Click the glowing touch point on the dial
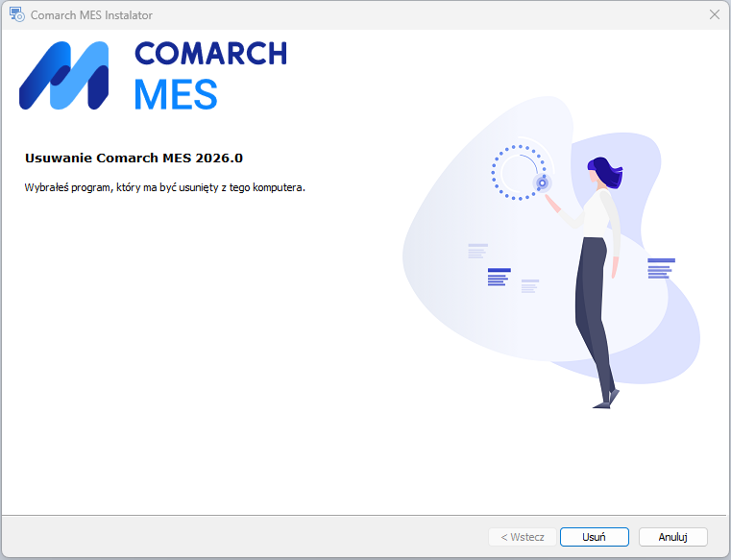The width and height of the screenshot is (731, 560). pos(542,183)
